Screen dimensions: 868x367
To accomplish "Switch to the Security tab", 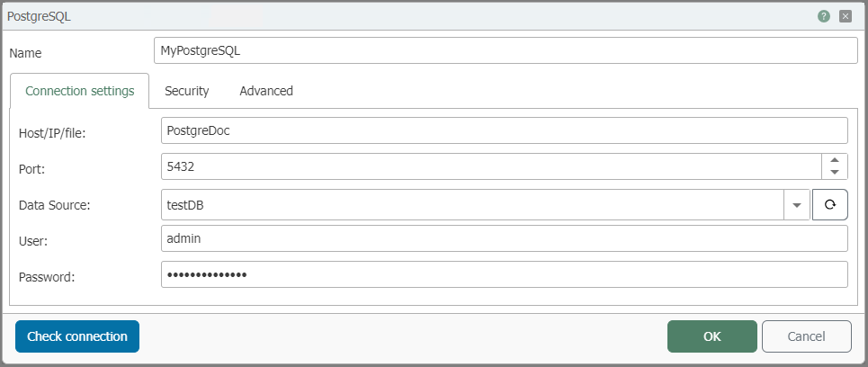I will [x=186, y=91].
